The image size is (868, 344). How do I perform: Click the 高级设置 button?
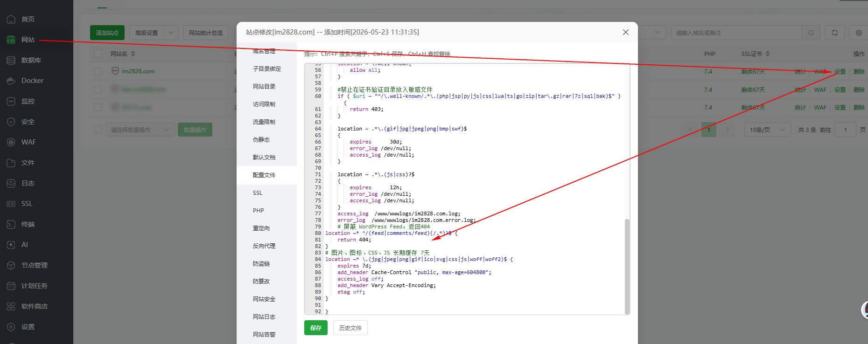pos(147,33)
